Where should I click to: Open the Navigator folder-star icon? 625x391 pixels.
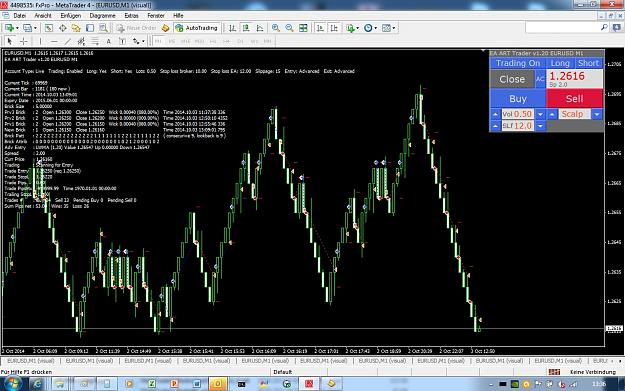[76, 28]
